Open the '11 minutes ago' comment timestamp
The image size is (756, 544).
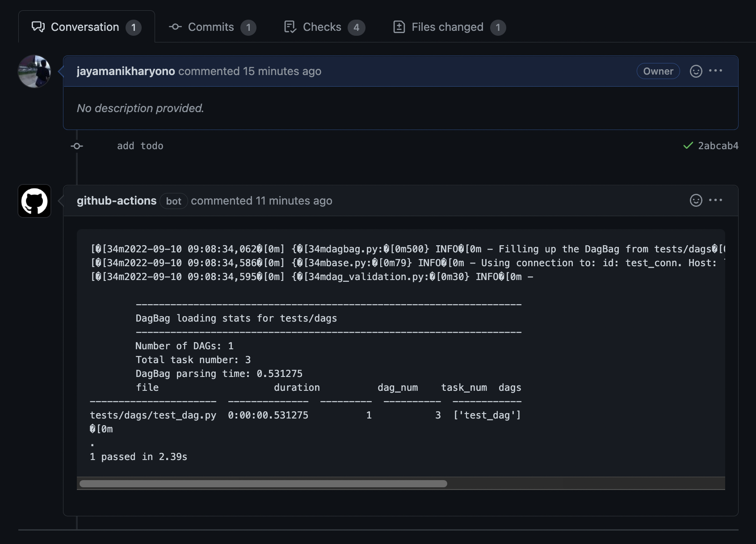[294, 201]
